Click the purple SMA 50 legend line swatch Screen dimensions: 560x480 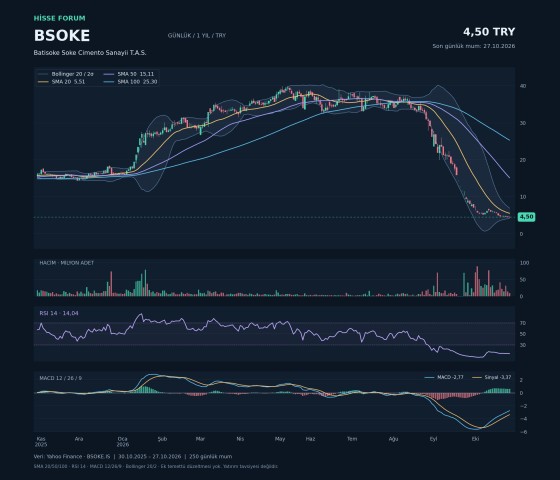(109, 74)
